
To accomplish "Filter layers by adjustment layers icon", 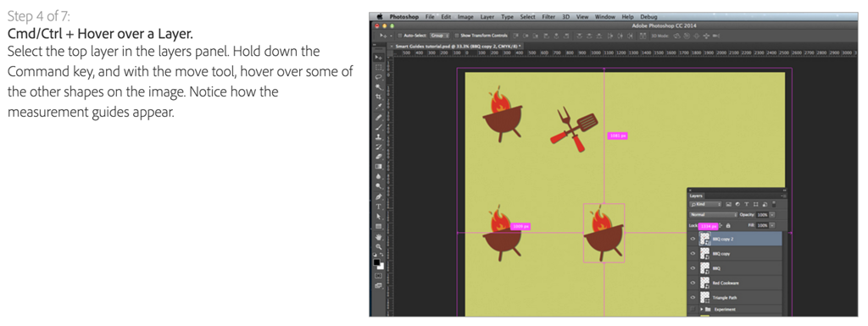I will point(737,204).
